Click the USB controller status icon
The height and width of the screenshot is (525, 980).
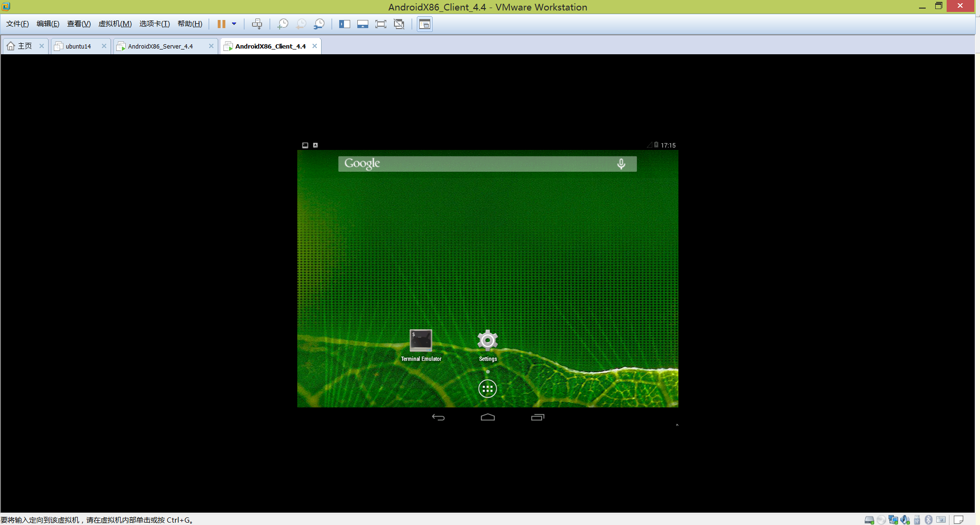(917, 520)
